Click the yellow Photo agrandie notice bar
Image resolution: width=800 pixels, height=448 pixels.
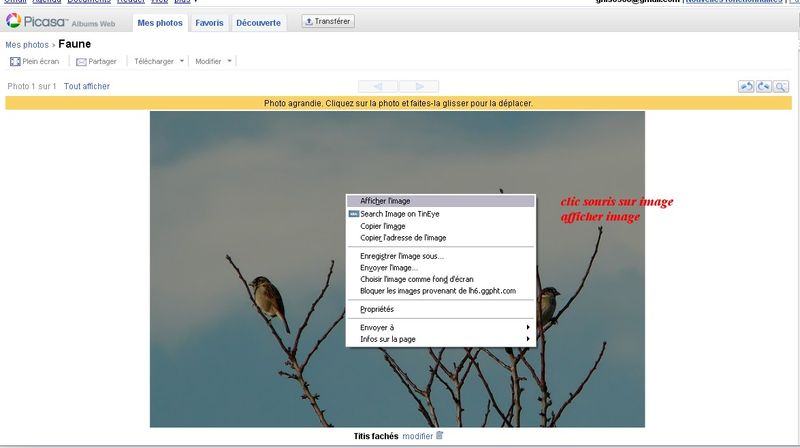(x=398, y=103)
